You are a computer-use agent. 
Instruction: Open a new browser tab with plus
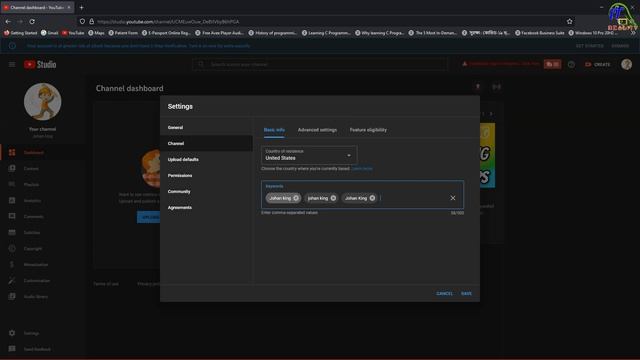82,7
